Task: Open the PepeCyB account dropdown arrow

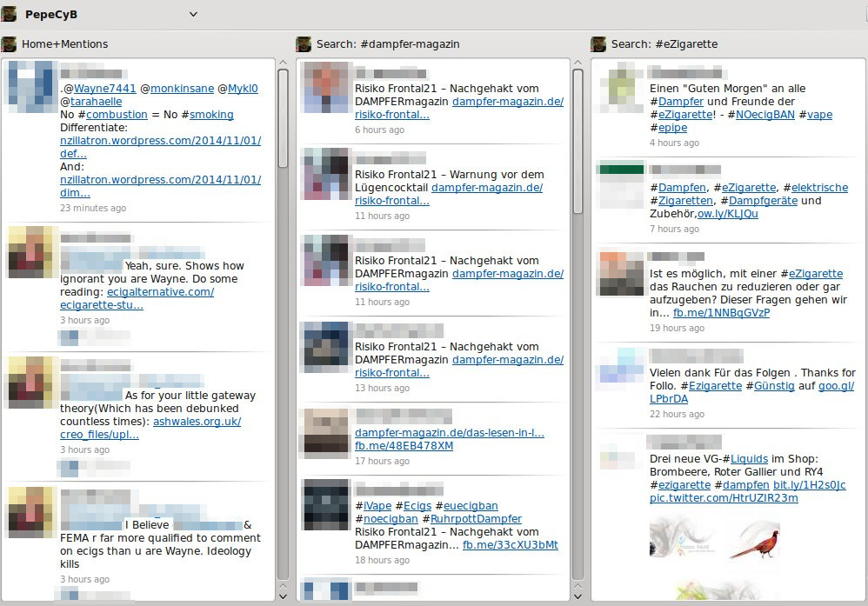Action: (x=193, y=14)
